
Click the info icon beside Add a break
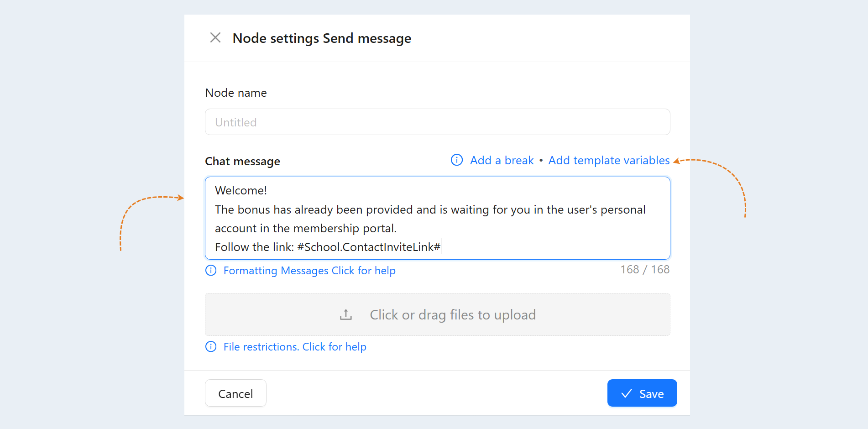(x=457, y=160)
